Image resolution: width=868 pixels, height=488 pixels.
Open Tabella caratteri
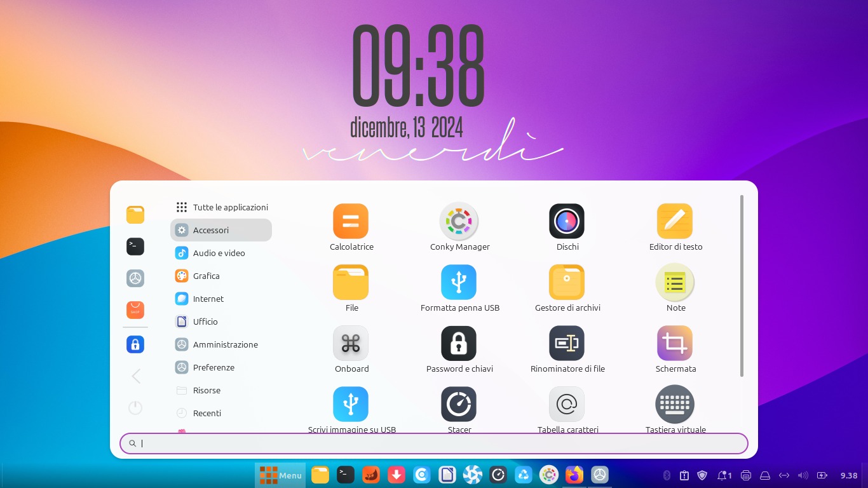point(567,410)
